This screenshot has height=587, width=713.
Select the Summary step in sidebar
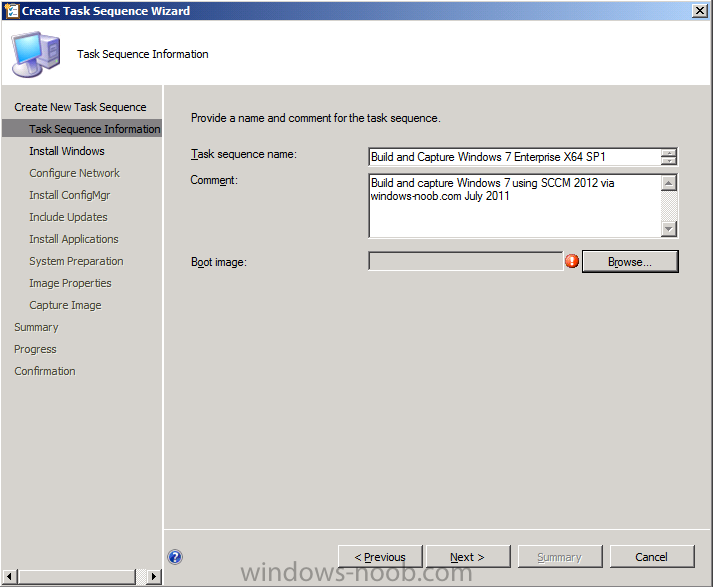pyautogui.click(x=36, y=327)
